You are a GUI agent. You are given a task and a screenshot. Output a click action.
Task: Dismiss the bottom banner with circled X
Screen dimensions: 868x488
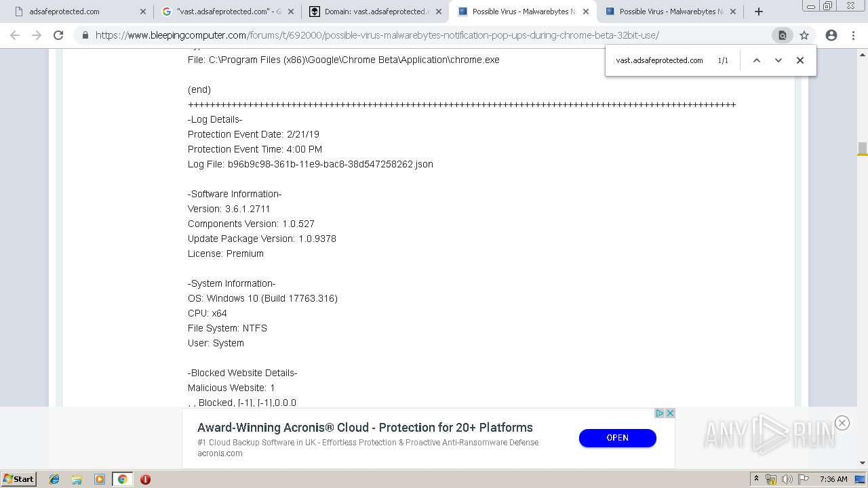click(842, 423)
